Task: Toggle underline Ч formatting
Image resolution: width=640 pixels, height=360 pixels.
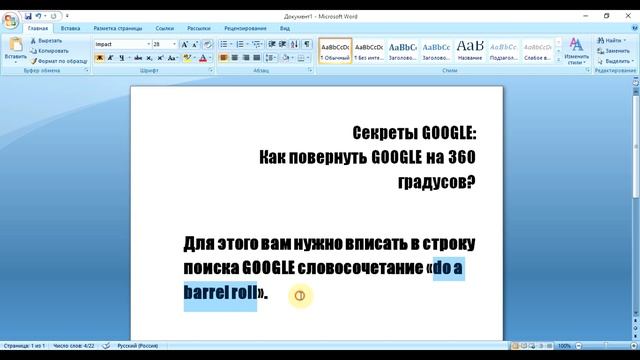Action: coord(121,58)
